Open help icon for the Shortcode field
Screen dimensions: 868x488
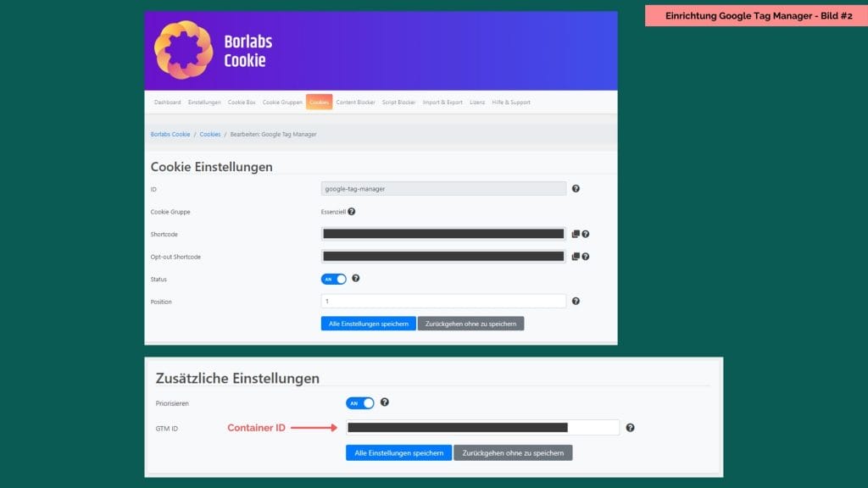(x=586, y=234)
